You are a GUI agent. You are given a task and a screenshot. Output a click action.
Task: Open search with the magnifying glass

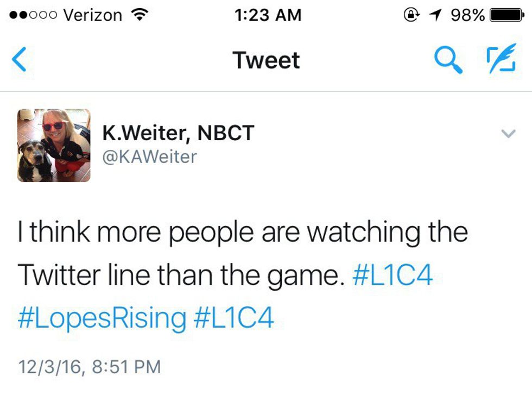[x=449, y=60]
